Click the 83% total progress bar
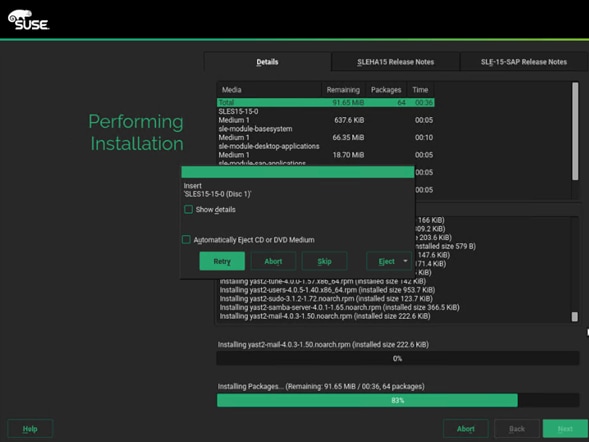589x442 pixels. coord(397,400)
